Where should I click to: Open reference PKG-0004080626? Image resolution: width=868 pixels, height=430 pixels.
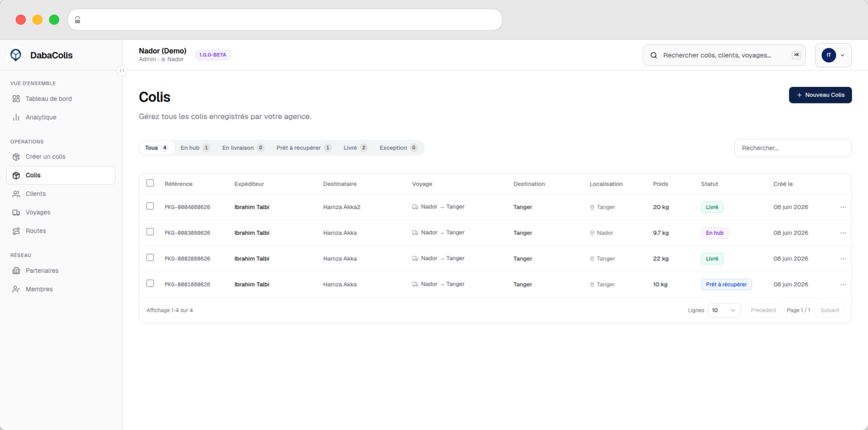tap(187, 207)
